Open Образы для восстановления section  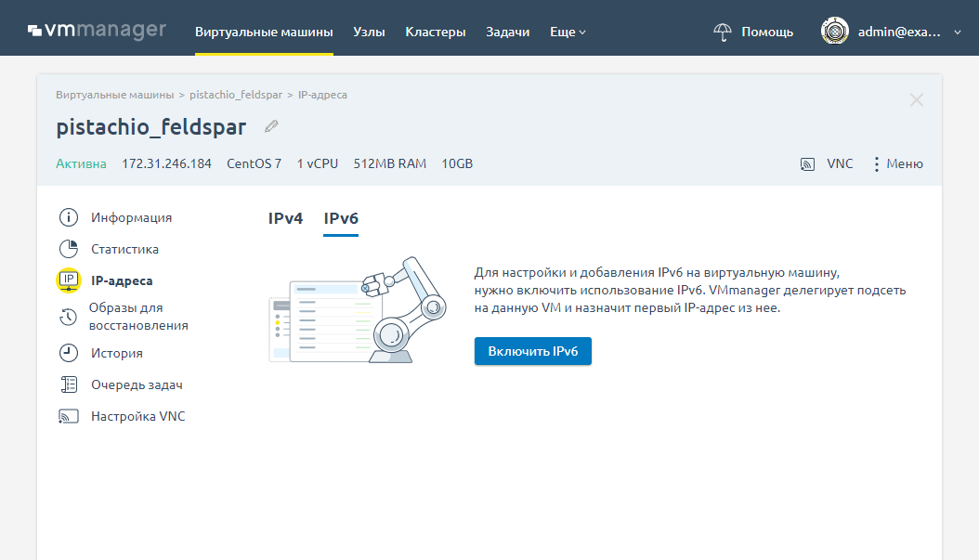138,317
